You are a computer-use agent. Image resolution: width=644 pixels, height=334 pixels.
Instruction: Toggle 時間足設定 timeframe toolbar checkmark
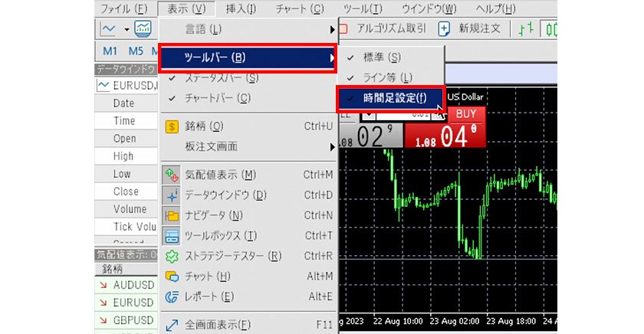pos(350,97)
